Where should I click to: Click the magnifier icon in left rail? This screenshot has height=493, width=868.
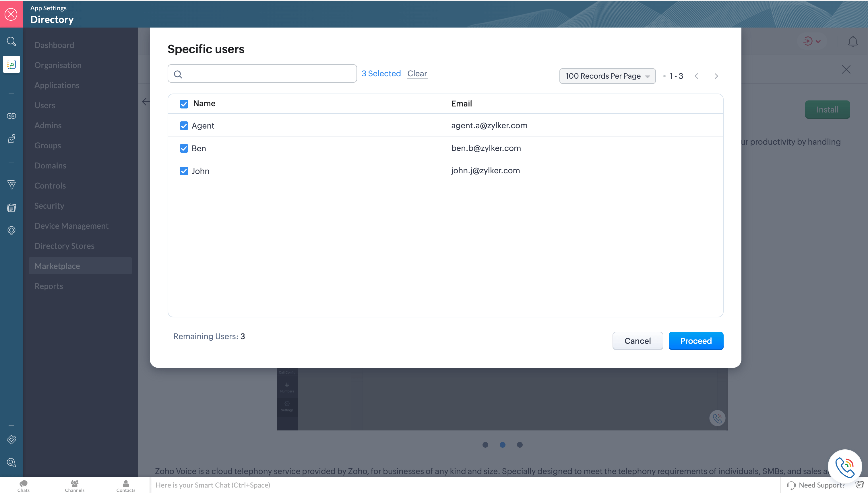[x=11, y=41]
